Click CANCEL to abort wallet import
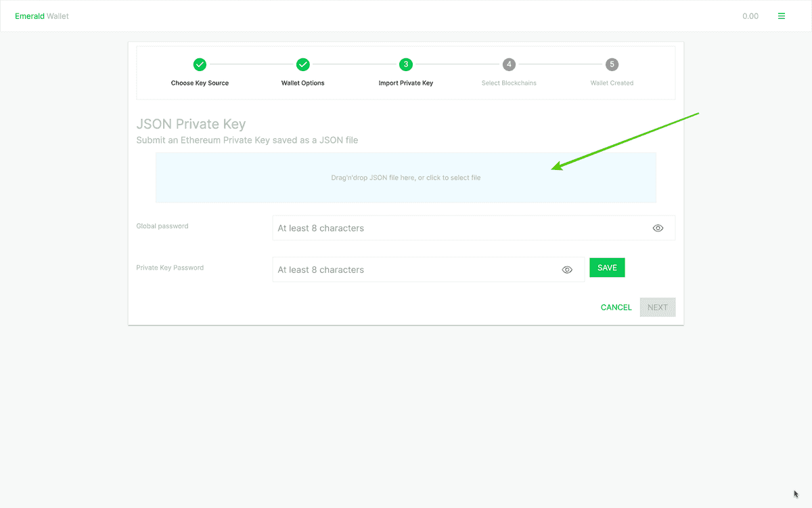 pyautogui.click(x=615, y=307)
